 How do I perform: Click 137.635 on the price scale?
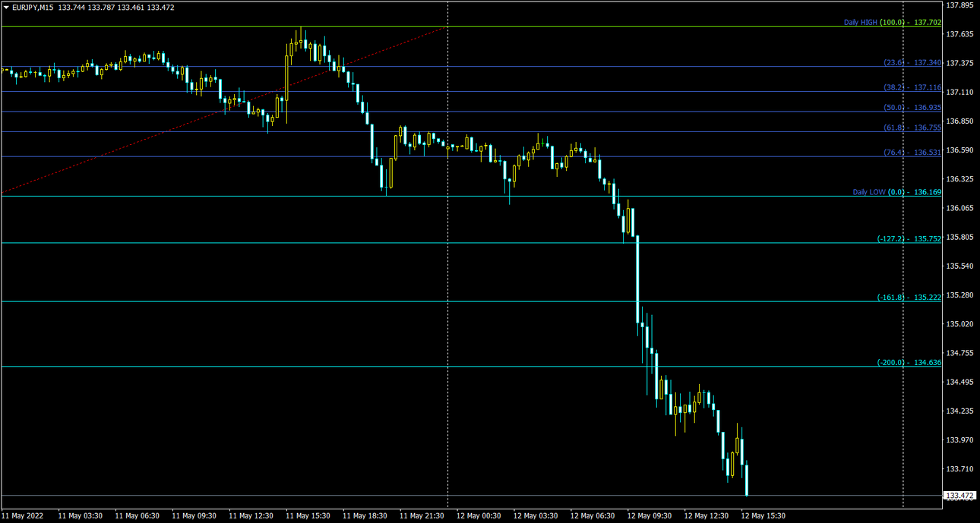tap(960, 34)
